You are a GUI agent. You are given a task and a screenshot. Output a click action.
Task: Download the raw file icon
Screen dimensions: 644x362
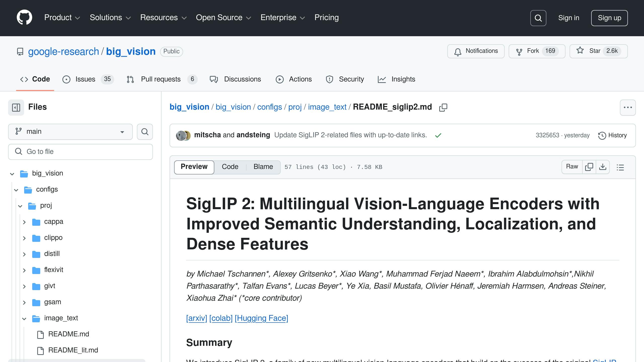[603, 167]
